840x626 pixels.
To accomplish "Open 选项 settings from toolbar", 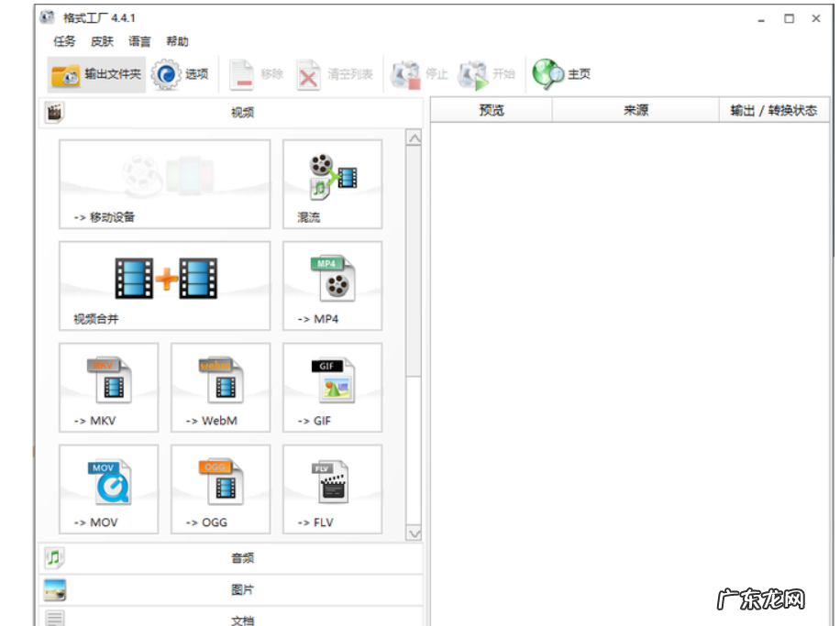I will (x=181, y=74).
